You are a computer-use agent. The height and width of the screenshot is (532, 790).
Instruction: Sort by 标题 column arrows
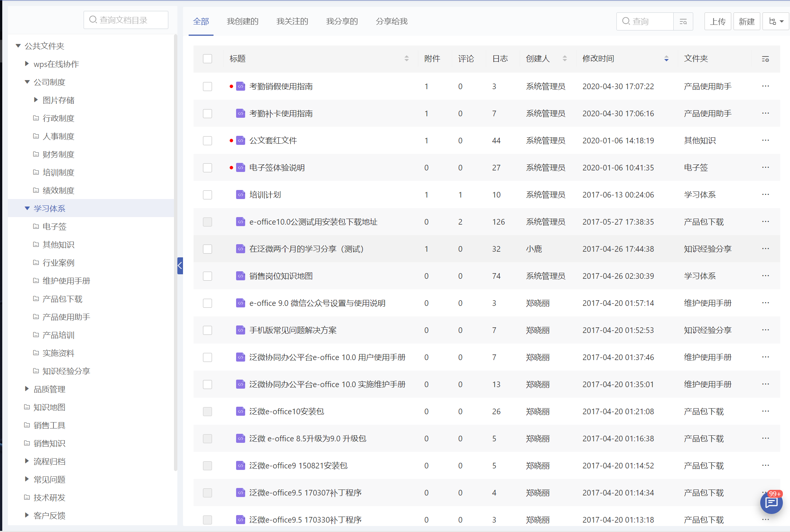tap(407, 59)
